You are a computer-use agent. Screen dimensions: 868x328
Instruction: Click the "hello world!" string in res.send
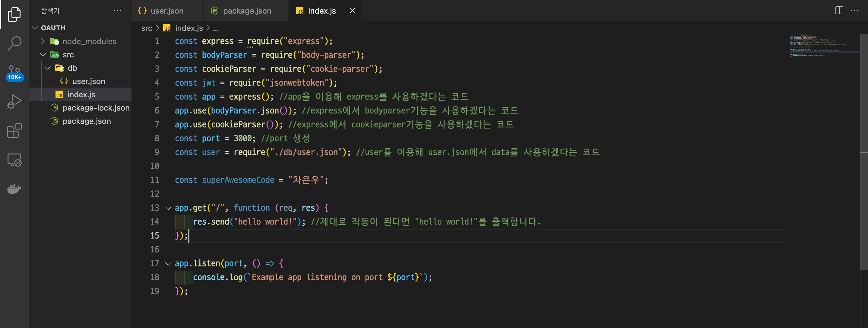tap(265, 222)
